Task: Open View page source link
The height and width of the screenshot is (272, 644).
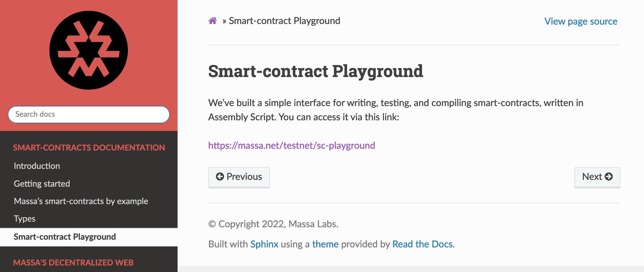Action: click(x=581, y=21)
